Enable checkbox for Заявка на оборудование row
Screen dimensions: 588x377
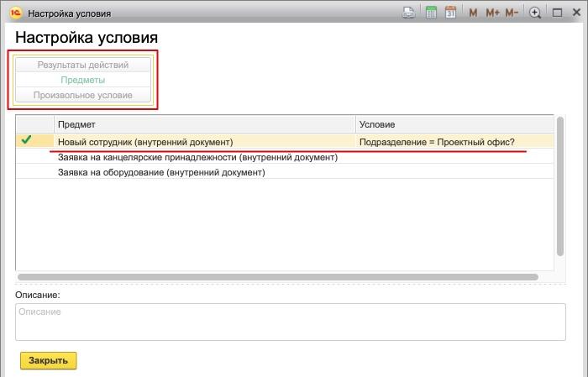point(27,172)
